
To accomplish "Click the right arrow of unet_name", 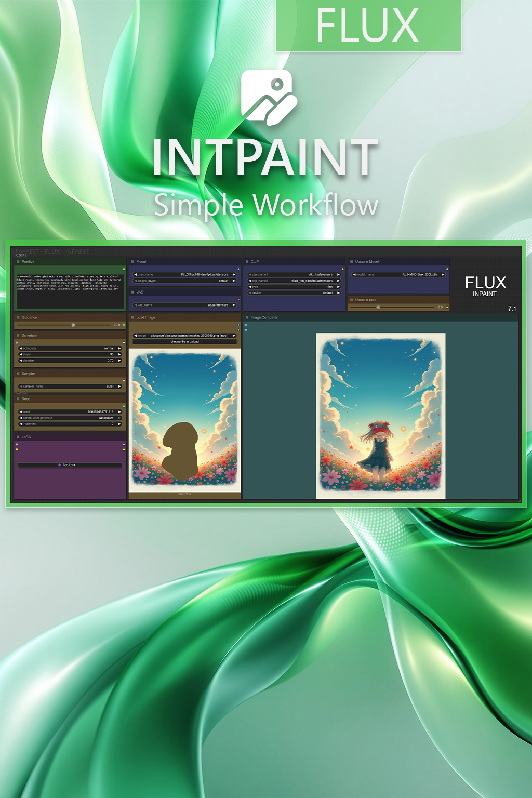I will (234, 274).
